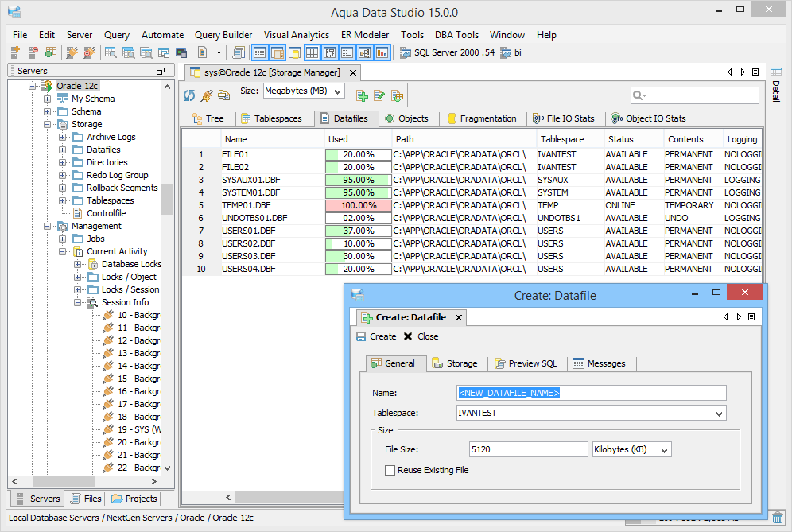This screenshot has width=792, height=532.
Task: Click the datafile Name input field
Action: point(591,393)
